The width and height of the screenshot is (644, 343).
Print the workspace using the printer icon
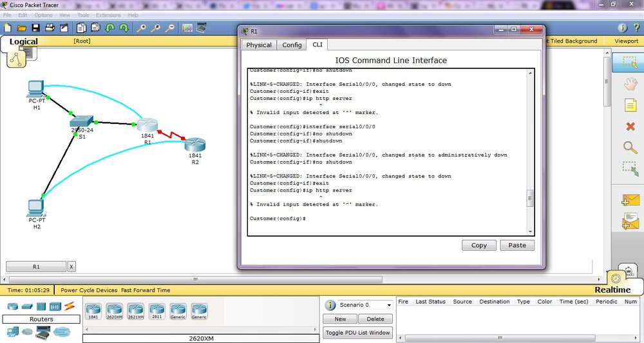click(50, 28)
